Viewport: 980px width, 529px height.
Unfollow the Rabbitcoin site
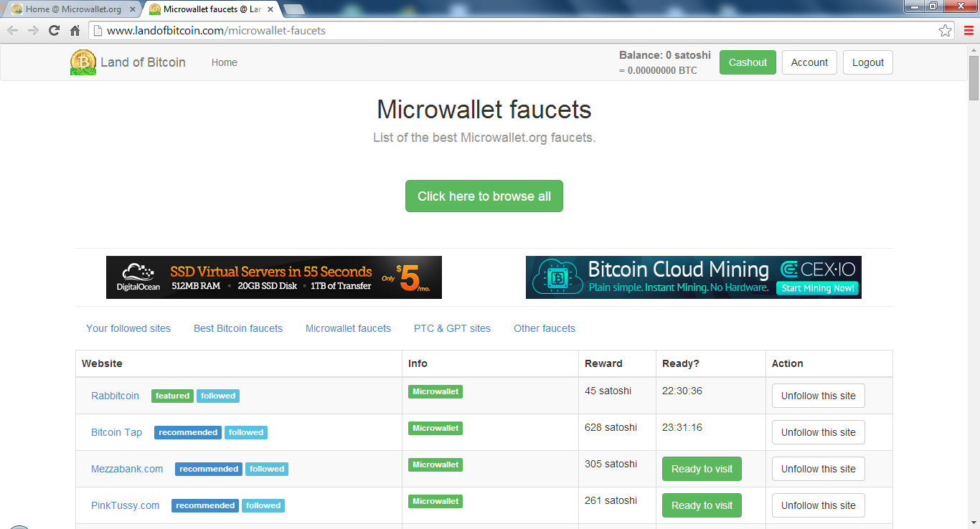coord(819,396)
